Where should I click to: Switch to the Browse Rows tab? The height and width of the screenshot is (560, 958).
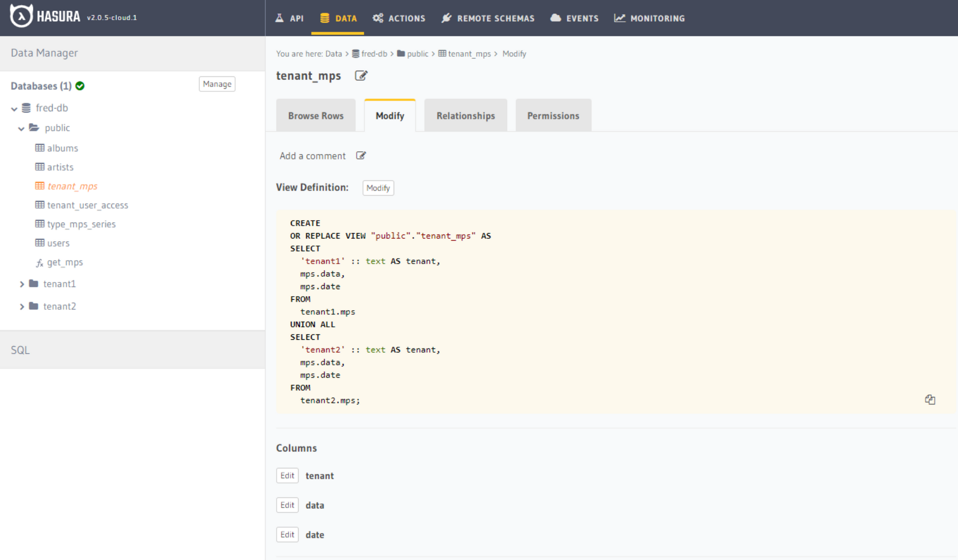(316, 115)
